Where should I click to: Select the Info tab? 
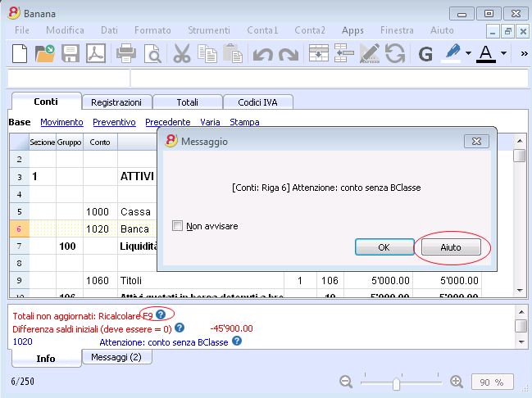pyautogui.click(x=46, y=359)
